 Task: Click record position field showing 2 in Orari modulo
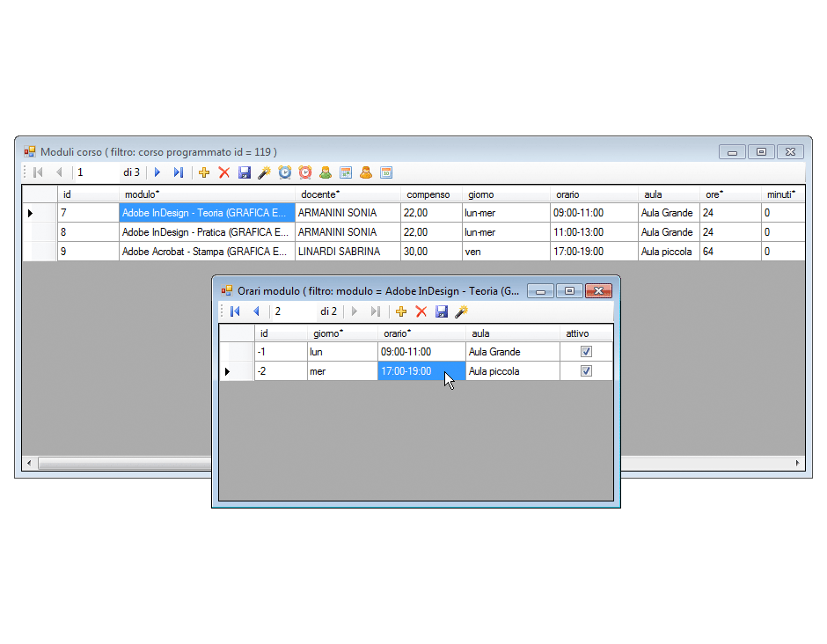click(x=294, y=311)
